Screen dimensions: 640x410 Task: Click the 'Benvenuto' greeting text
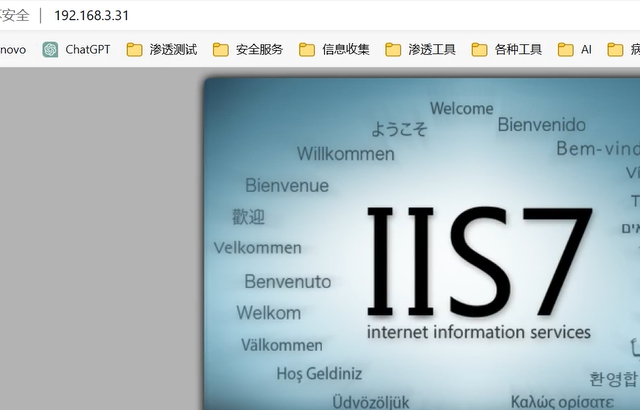[x=287, y=282]
